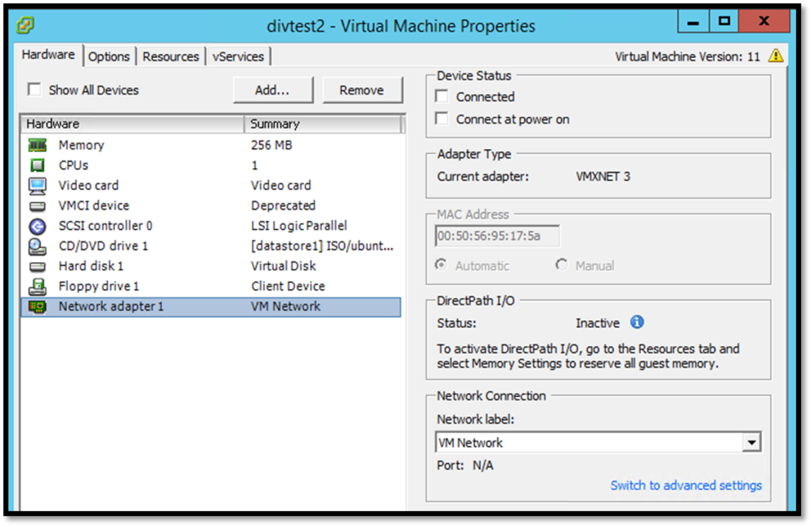Select the Floppy drive 1 icon
Image resolution: width=812 pixels, height=527 pixels.
(37, 287)
